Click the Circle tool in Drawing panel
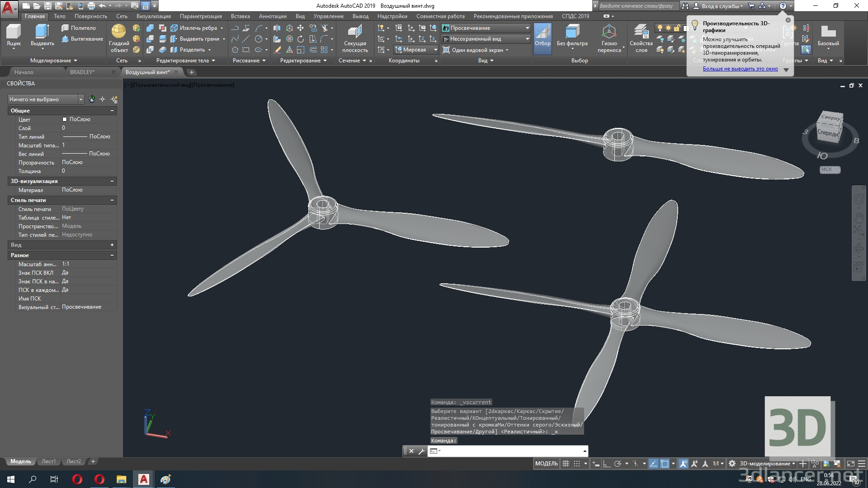 pyautogui.click(x=259, y=39)
